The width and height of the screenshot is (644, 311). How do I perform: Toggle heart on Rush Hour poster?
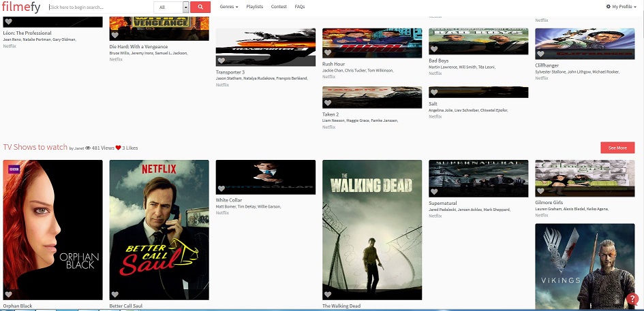coord(328,52)
